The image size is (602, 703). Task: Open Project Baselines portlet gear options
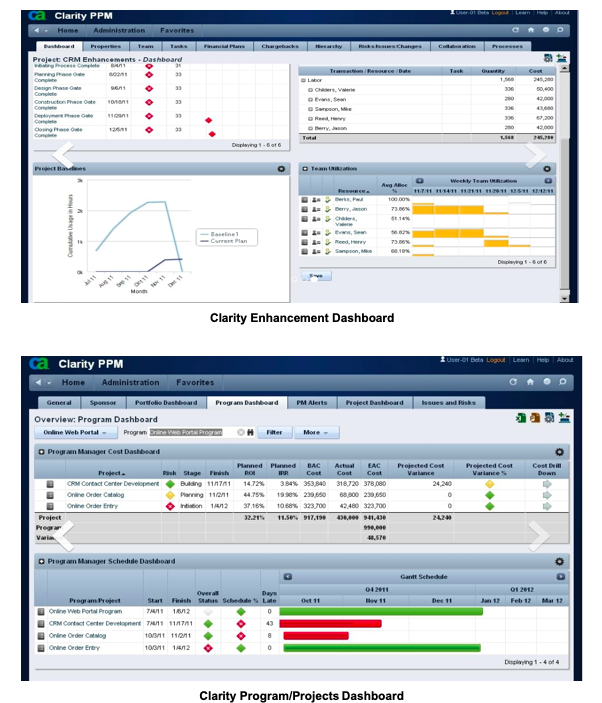click(x=281, y=169)
